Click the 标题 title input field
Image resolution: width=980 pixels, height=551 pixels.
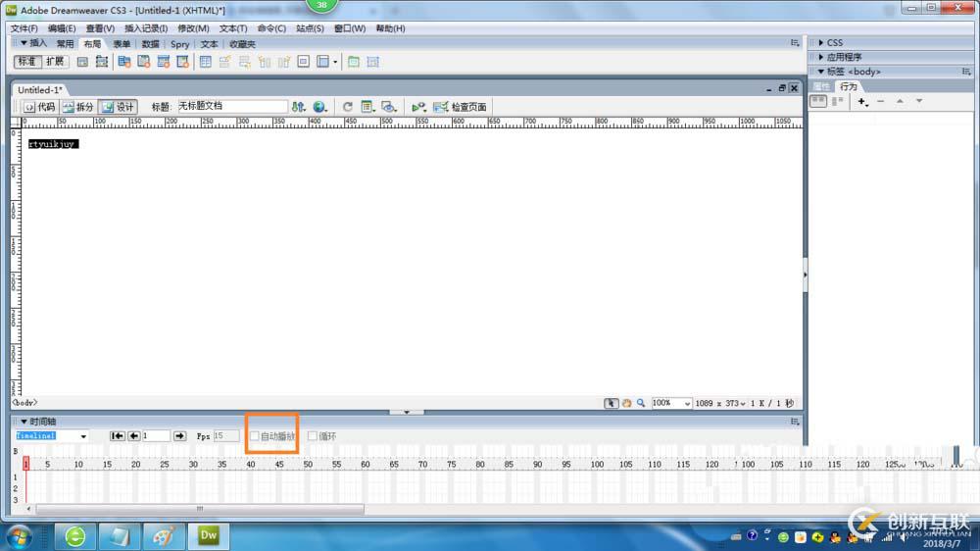click(x=232, y=106)
